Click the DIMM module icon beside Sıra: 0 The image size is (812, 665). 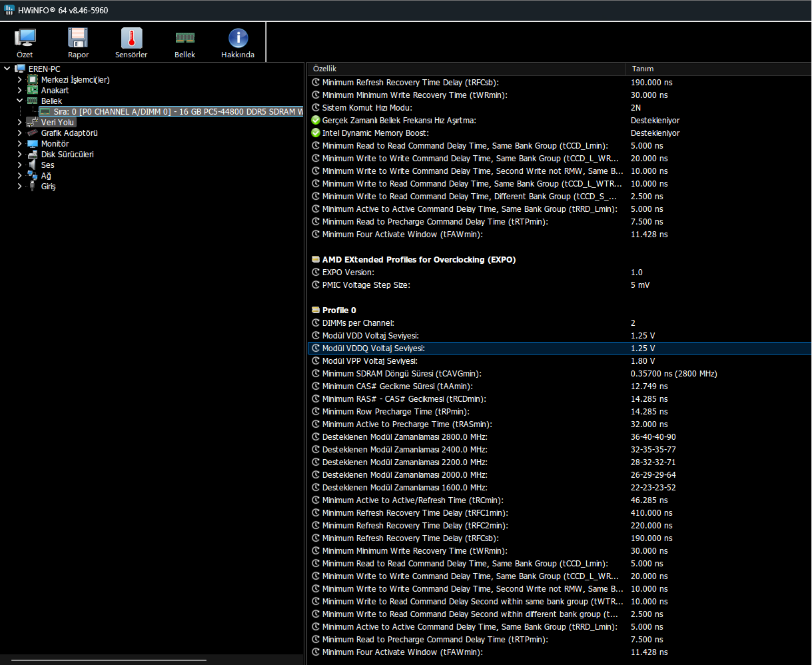coord(45,111)
